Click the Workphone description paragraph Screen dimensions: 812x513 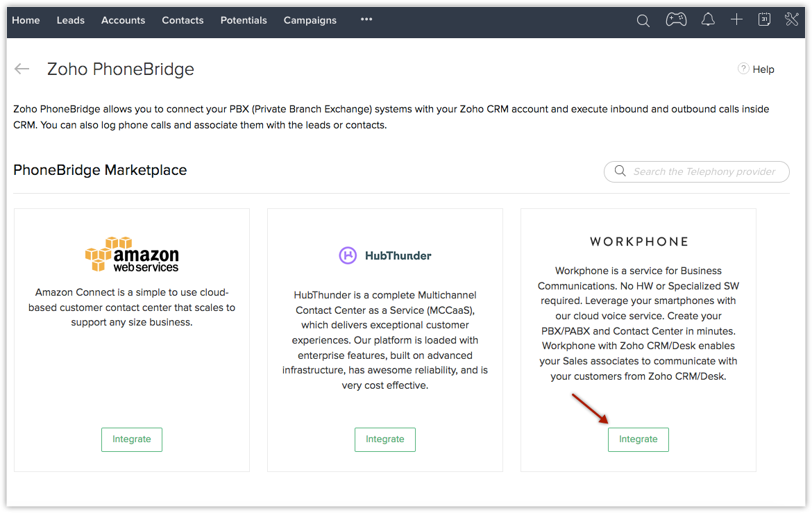[638, 323]
